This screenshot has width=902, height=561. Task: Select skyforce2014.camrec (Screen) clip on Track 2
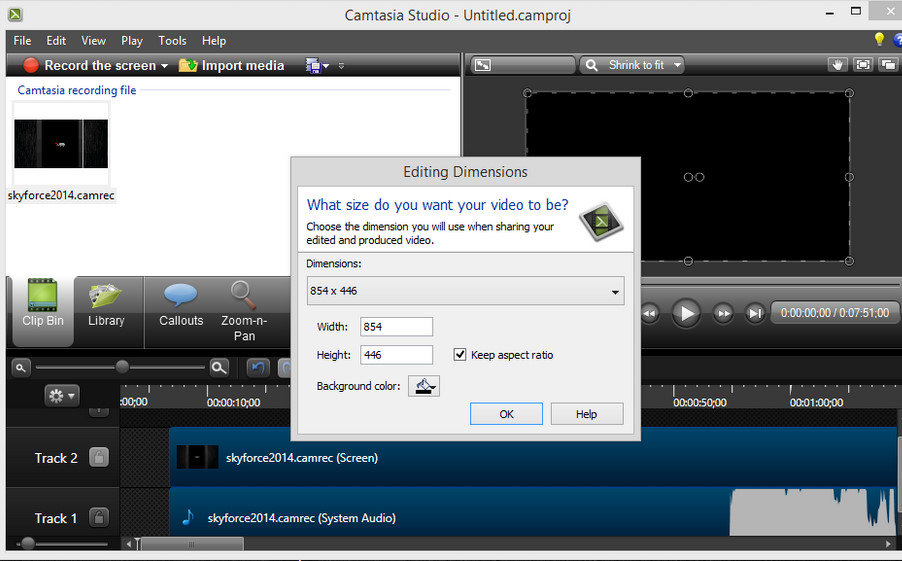pos(532,458)
